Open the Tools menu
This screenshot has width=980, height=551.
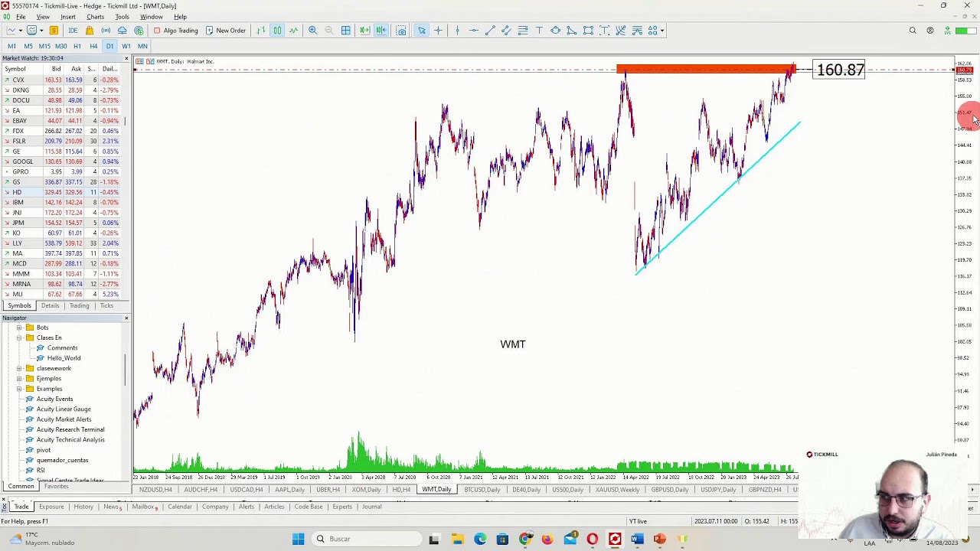tap(122, 17)
